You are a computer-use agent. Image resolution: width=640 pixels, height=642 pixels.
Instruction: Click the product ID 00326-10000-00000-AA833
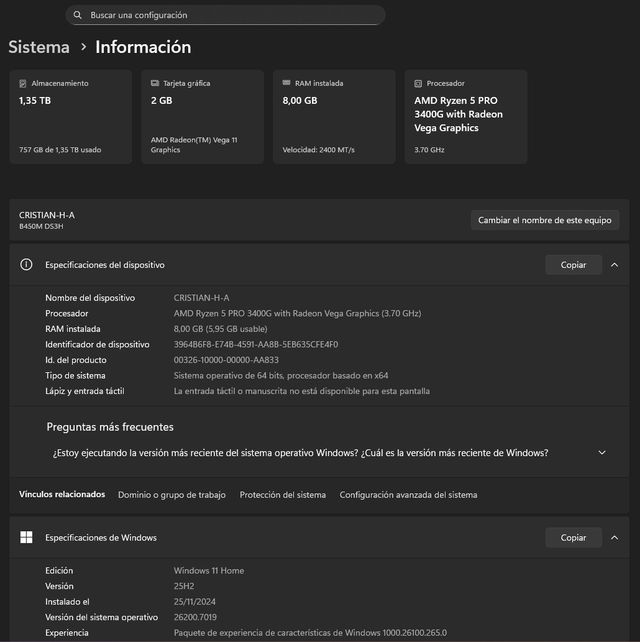click(226, 360)
